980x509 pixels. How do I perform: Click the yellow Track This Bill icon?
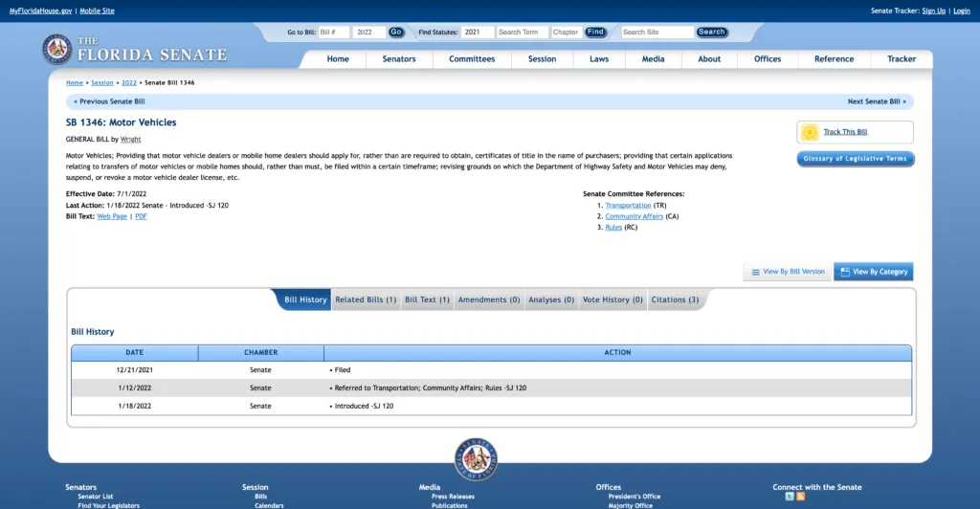pos(810,132)
